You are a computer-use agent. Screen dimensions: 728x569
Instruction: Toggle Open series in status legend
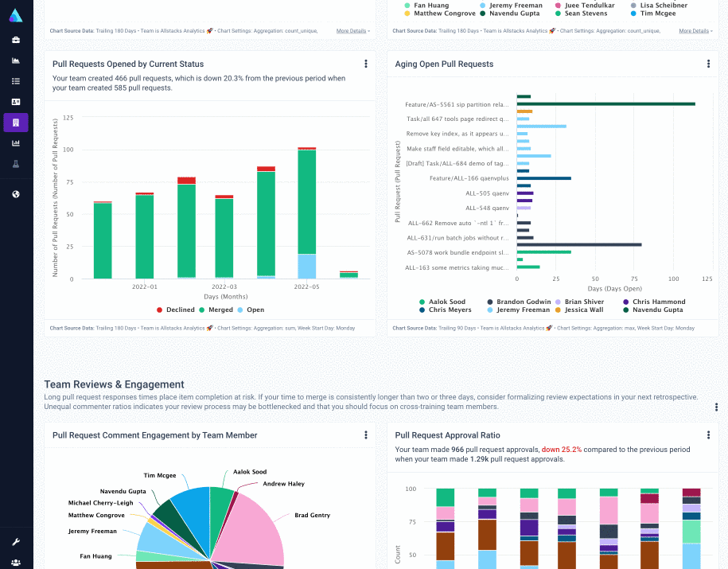coord(251,310)
